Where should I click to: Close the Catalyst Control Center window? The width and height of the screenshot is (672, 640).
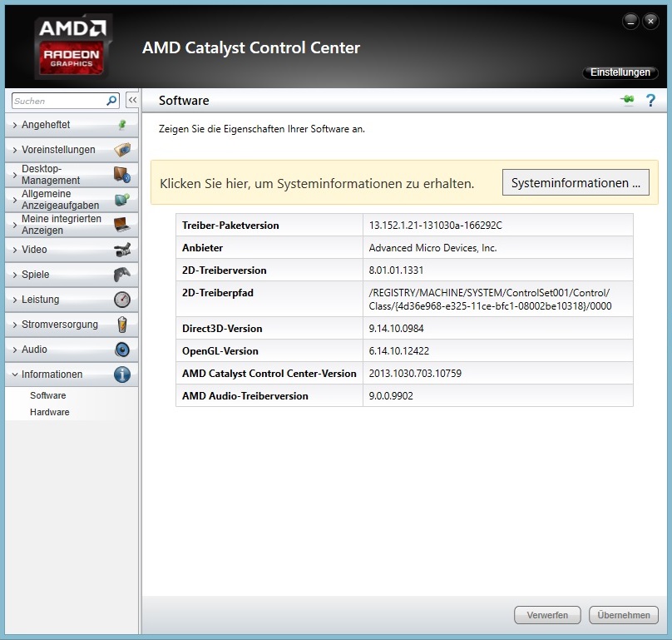[x=650, y=22]
